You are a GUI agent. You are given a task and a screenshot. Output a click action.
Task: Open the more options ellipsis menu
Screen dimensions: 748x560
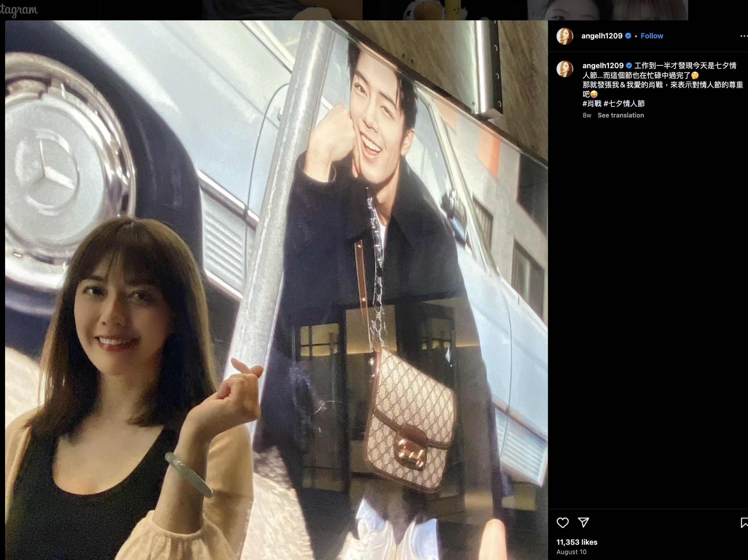[744, 36]
